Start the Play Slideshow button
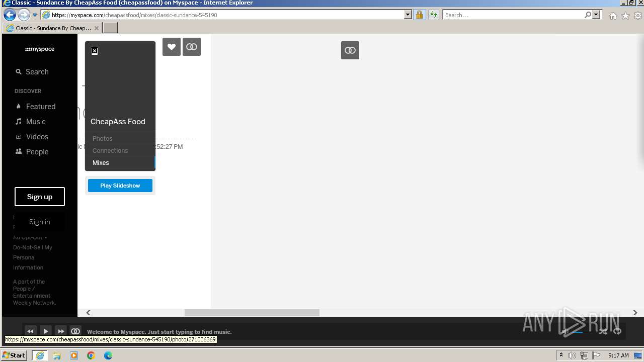This screenshot has width=644, height=362. coord(120,186)
